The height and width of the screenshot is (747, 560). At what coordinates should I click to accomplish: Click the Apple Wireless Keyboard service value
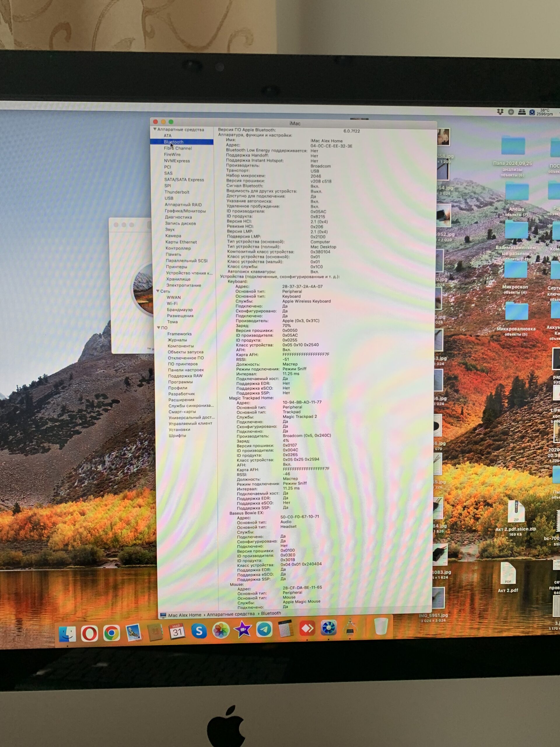point(307,301)
